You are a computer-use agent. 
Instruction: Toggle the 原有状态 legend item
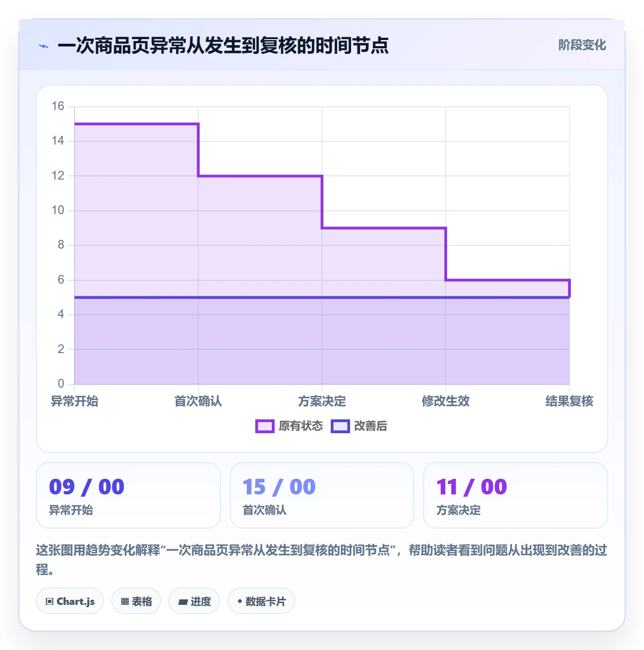click(x=289, y=426)
